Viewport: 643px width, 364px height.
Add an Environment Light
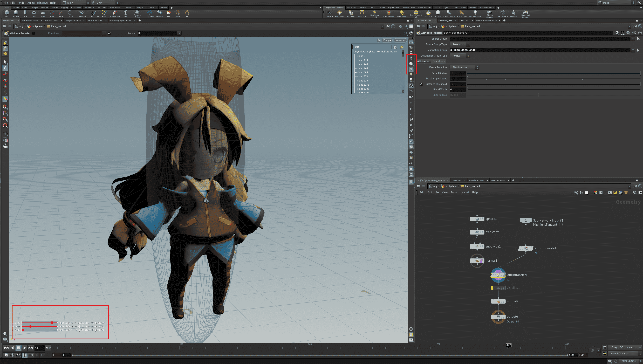click(416, 14)
